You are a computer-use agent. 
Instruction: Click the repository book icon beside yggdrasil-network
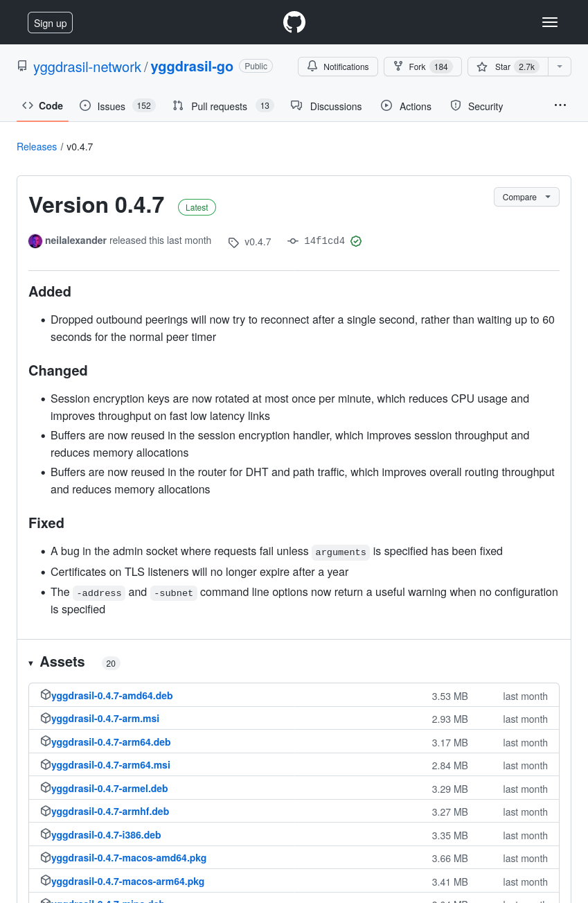[x=21, y=66]
